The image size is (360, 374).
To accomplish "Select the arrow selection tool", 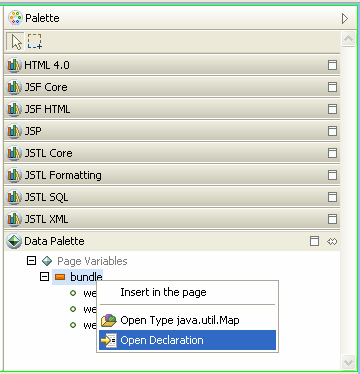I will coord(16,42).
